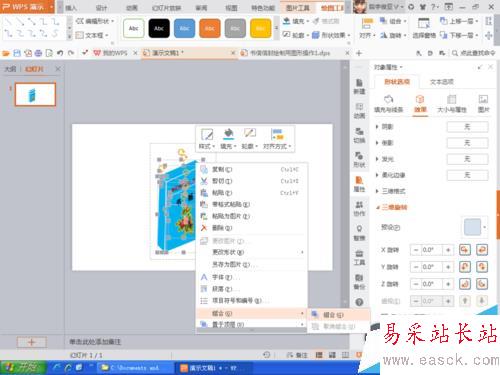Open the Properties (属性) sidebar panel

(359, 184)
